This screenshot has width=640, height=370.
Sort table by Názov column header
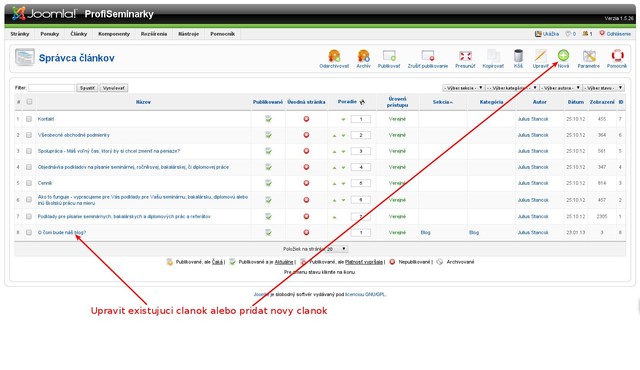143,102
